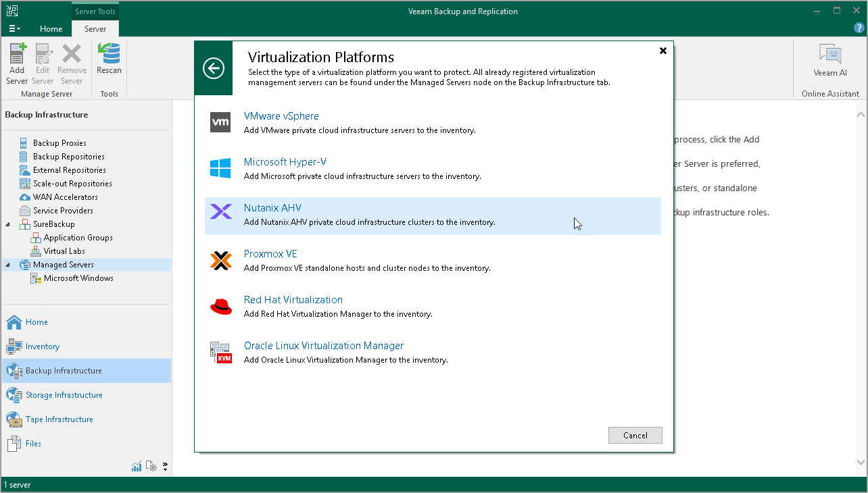Select the Server ribbon tab
868x493 pixels.
click(x=95, y=29)
